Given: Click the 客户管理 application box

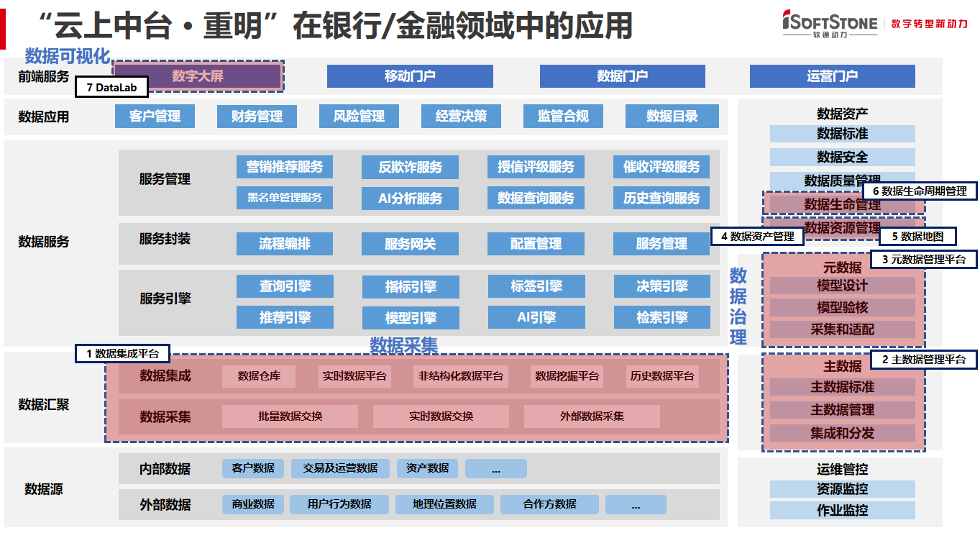Looking at the screenshot, I should tap(155, 117).
